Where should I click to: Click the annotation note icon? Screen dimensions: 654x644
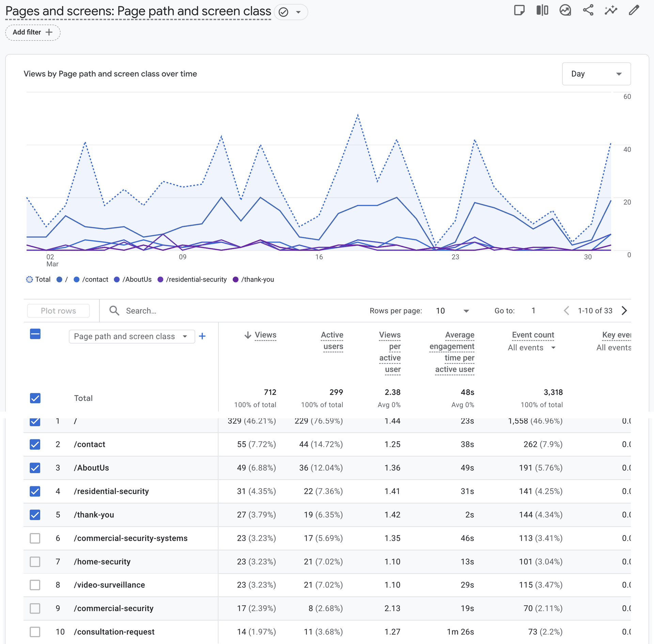coord(519,10)
